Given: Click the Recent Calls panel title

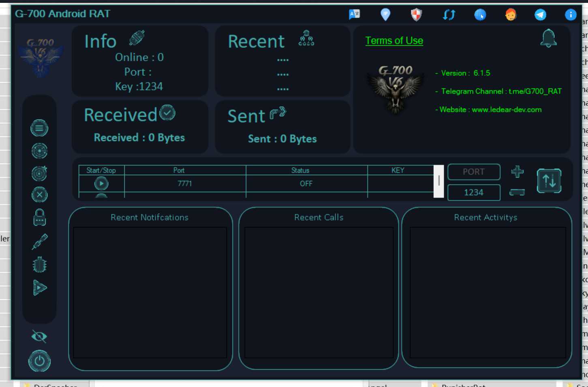Looking at the screenshot, I should 319,218.
